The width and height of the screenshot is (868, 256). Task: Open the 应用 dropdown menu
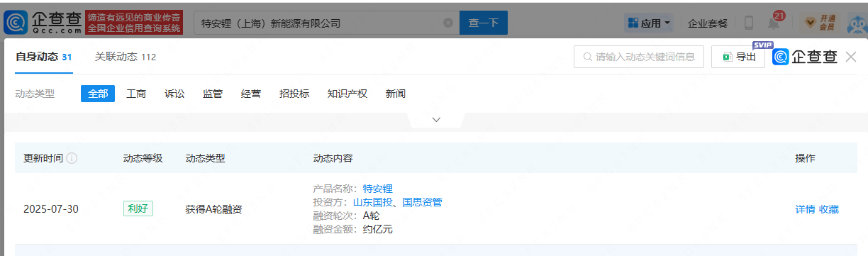(x=649, y=23)
